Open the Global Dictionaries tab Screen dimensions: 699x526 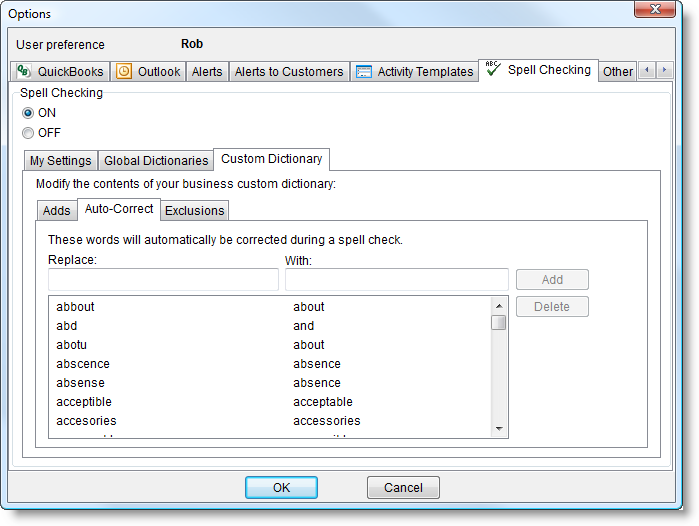[x=156, y=160]
